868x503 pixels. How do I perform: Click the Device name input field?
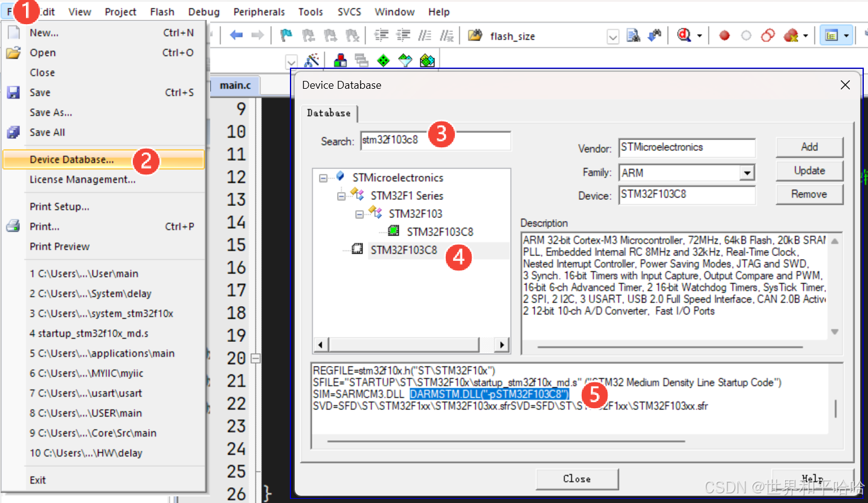pos(687,195)
